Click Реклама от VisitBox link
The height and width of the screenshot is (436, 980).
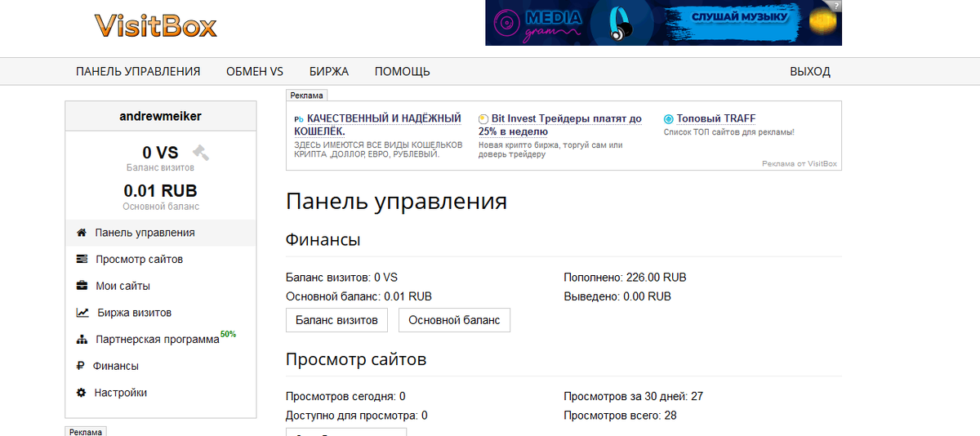800,163
